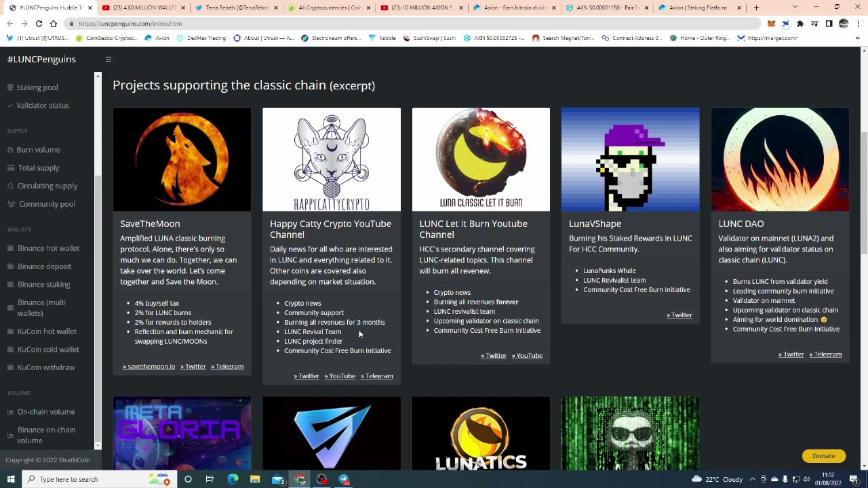Open Telegram link in Happy Catty Crypto card

377,376
